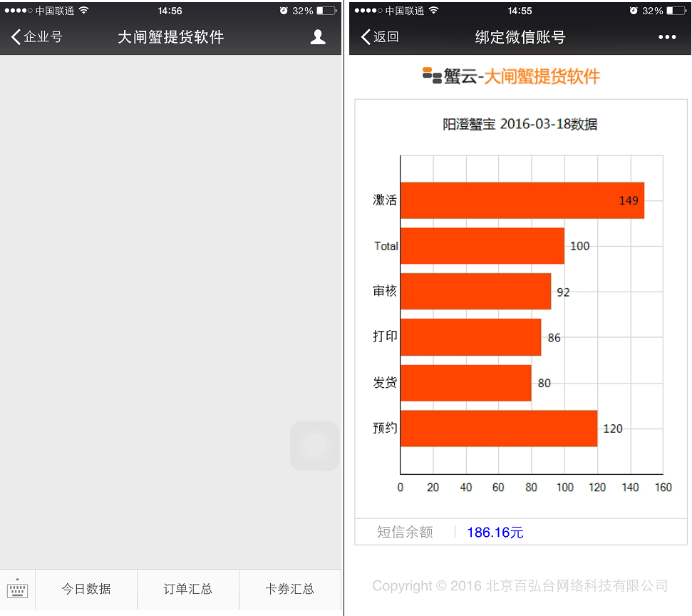Open the 今日数据 menu

(86, 589)
